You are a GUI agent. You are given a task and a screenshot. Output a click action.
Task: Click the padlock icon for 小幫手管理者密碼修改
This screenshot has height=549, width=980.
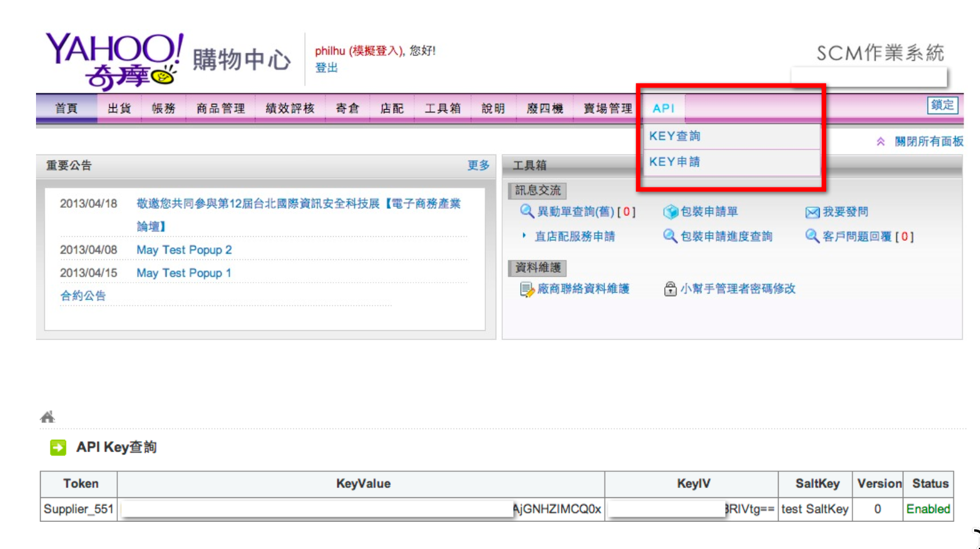(670, 289)
